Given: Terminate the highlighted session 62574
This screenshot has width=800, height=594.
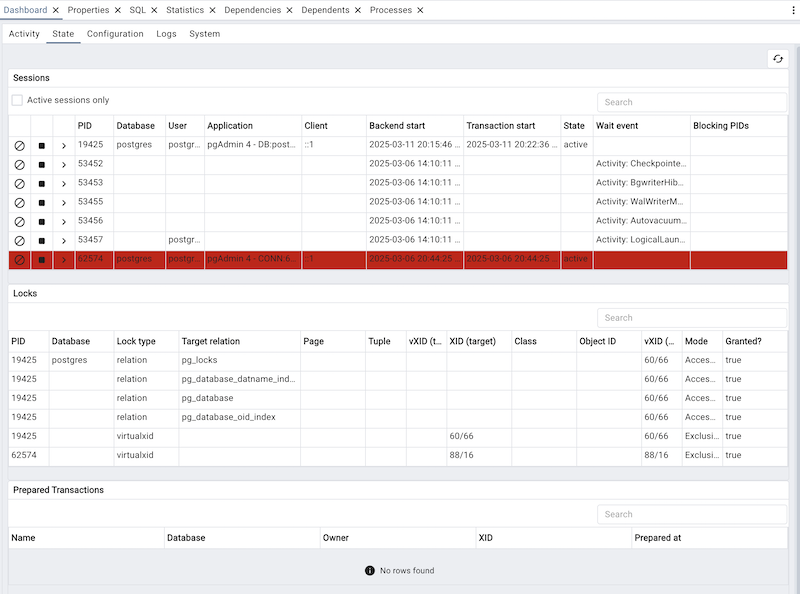Looking at the screenshot, I should point(40,259).
